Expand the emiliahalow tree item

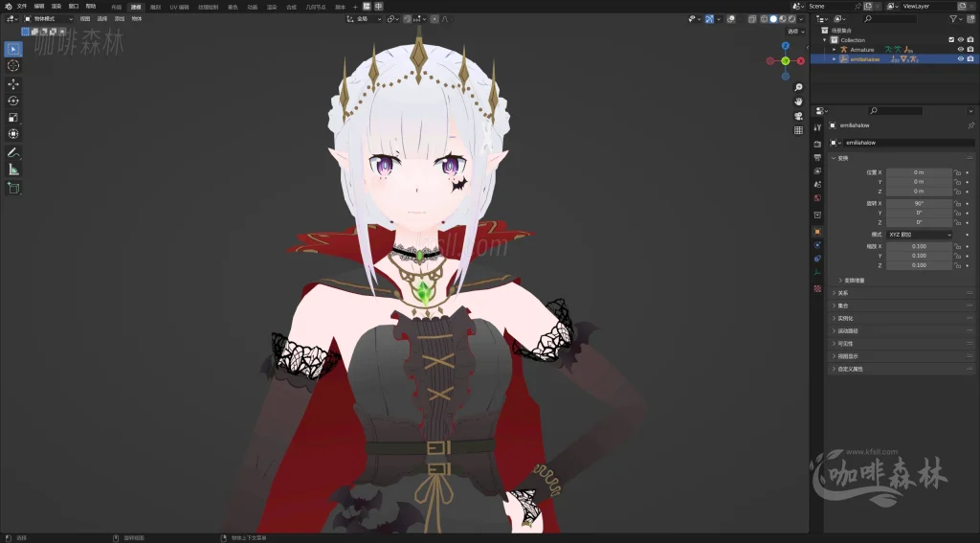coord(835,58)
